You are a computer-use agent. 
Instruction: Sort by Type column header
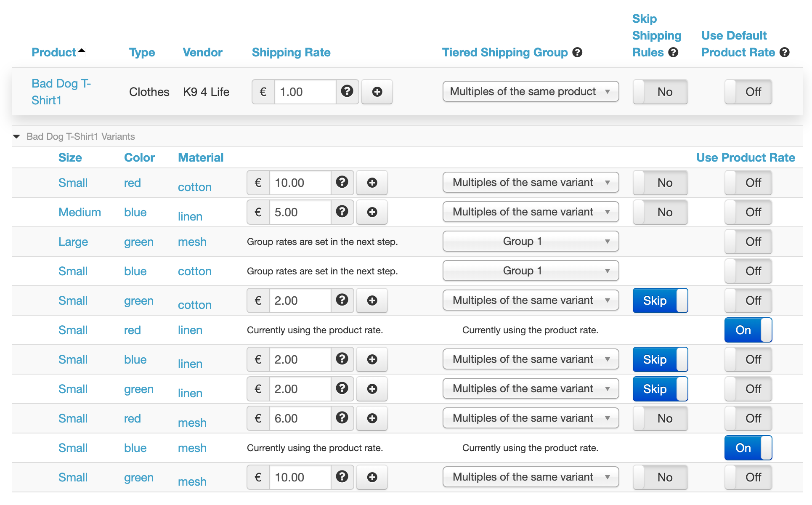coord(142,53)
